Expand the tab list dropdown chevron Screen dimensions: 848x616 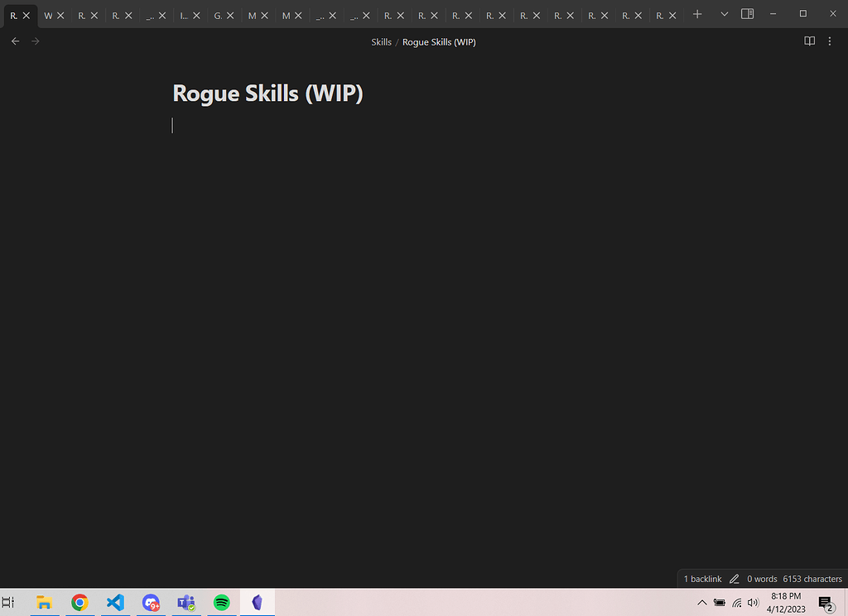pyautogui.click(x=725, y=15)
